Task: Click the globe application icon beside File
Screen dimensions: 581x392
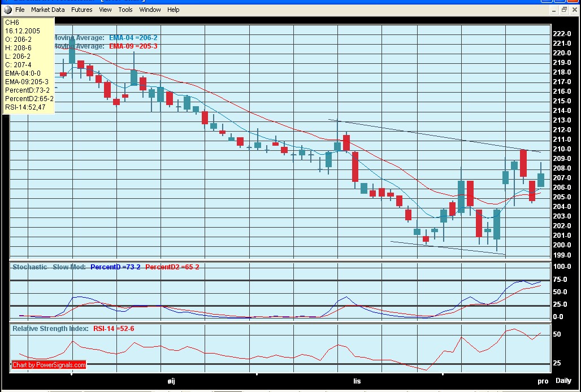Action: 8,10
